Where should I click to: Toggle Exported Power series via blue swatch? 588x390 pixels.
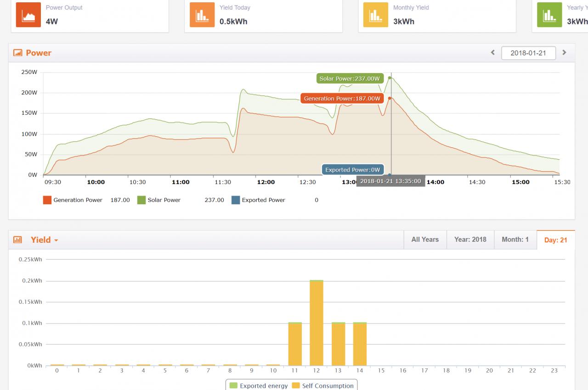(236, 200)
